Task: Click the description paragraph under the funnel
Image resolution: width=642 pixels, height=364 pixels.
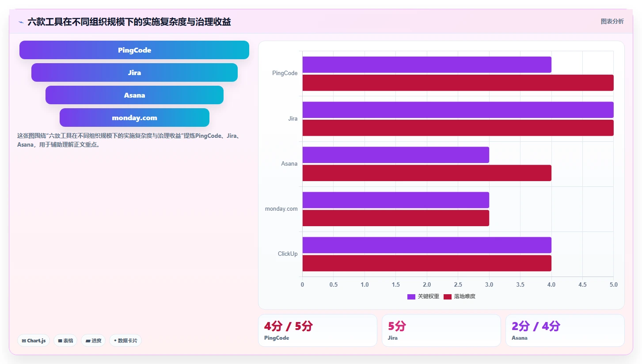Action: click(x=129, y=140)
